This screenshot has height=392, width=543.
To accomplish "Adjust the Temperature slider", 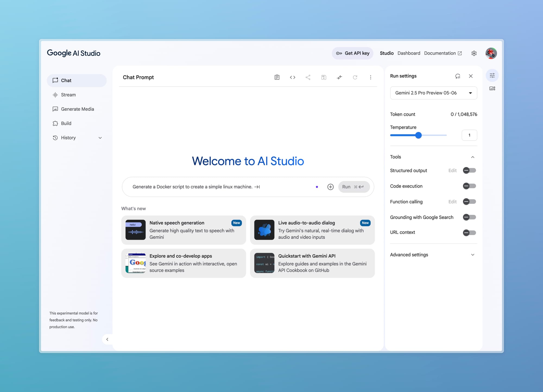I will 418,135.
